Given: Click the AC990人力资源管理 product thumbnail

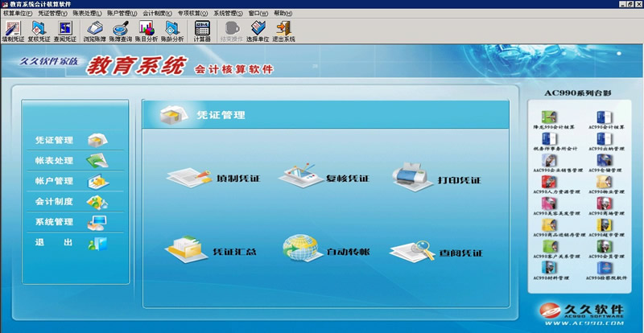Looking at the screenshot, I should coord(549,187).
